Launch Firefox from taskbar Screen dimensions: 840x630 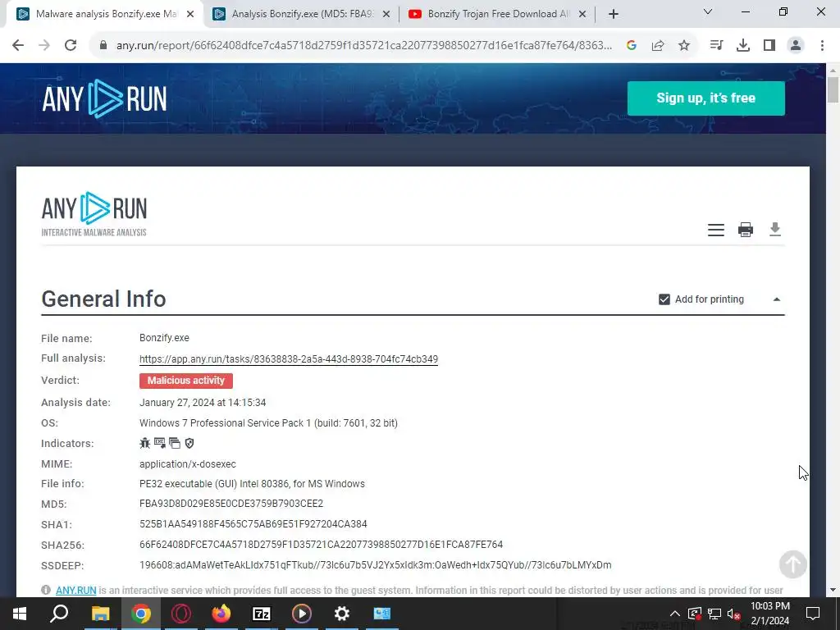tap(221, 614)
